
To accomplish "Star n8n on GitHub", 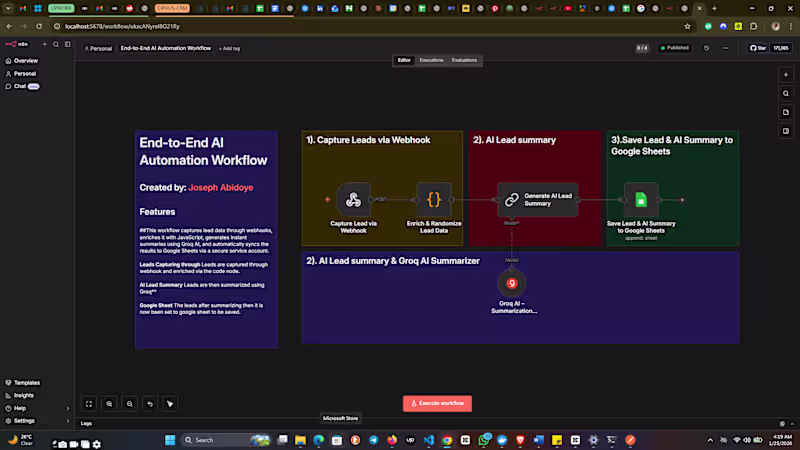I will click(x=758, y=48).
